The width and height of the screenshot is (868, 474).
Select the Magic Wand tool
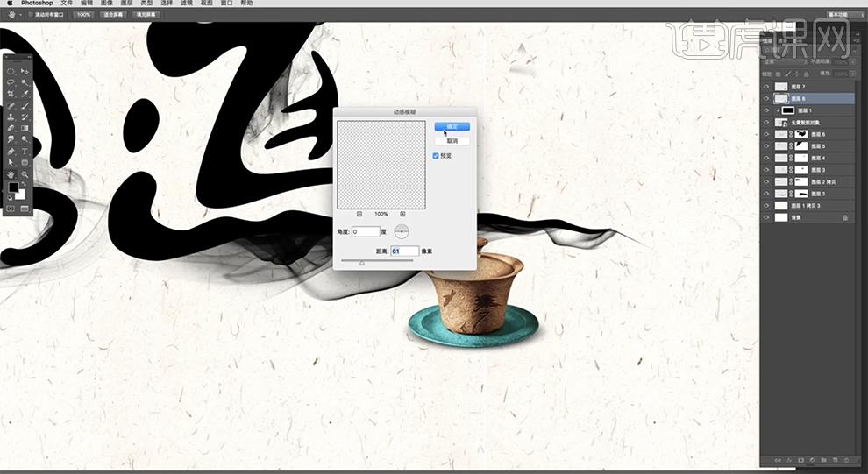click(x=25, y=82)
